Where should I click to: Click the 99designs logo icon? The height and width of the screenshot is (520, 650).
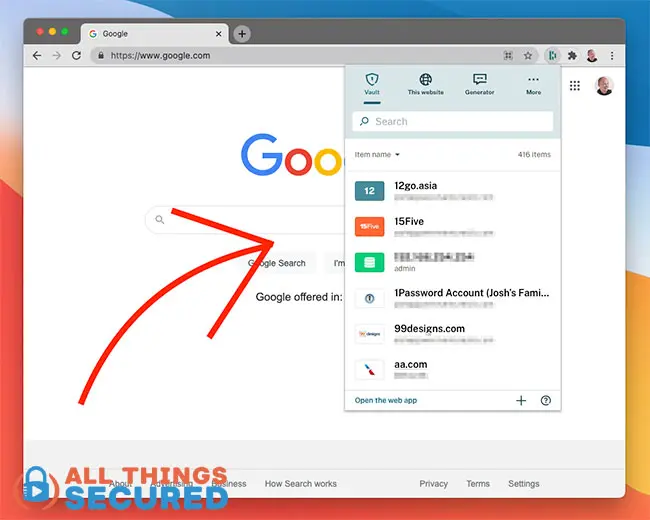[x=369, y=334]
